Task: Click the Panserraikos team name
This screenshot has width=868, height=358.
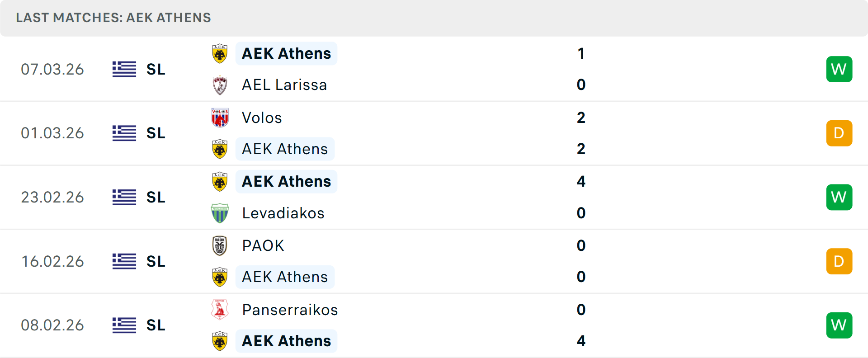Action: [290, 310]
